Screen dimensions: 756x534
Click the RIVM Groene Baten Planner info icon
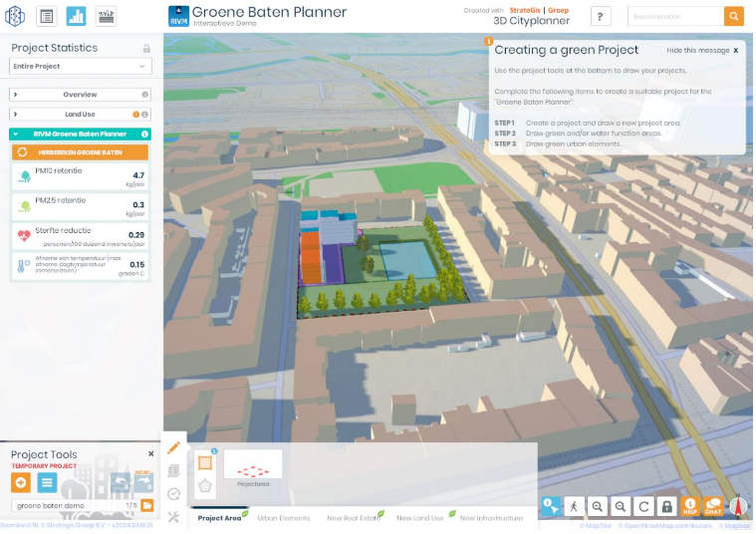(x=144, y=134)
